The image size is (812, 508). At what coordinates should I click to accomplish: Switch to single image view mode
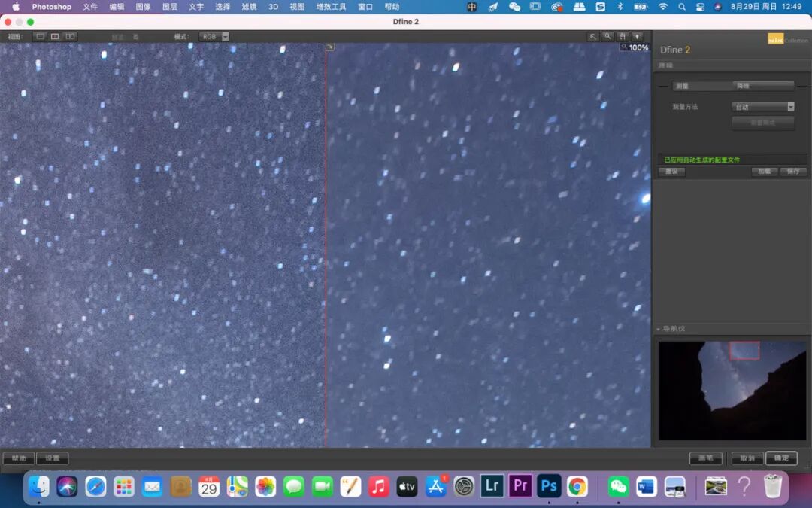[40, 36]
